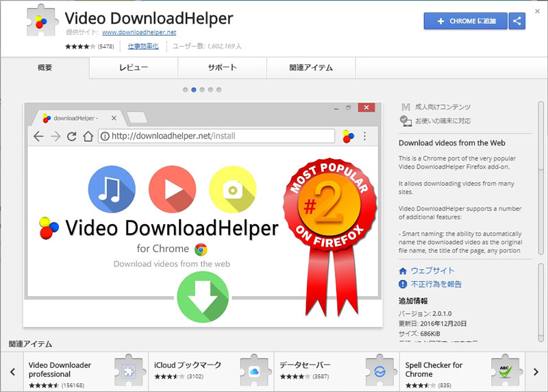Switch to the レビュー tab
The width and height of the screenshot is (548, 392).
[134, 67]
